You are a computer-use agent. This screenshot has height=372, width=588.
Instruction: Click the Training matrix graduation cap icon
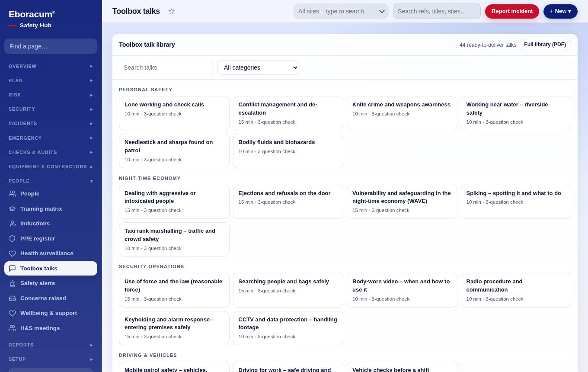(x=12, y=208)
